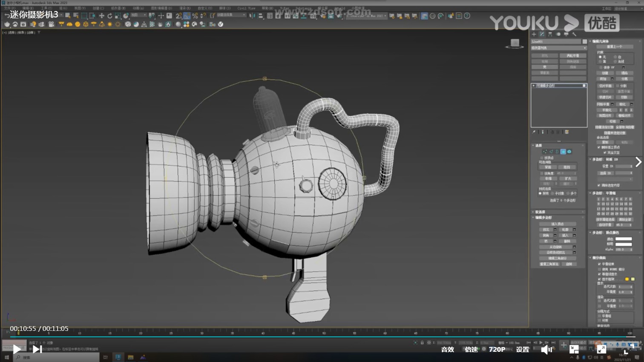
Task: Click the video progress bar
Action: pyautogui.click(x=322, y=336)
